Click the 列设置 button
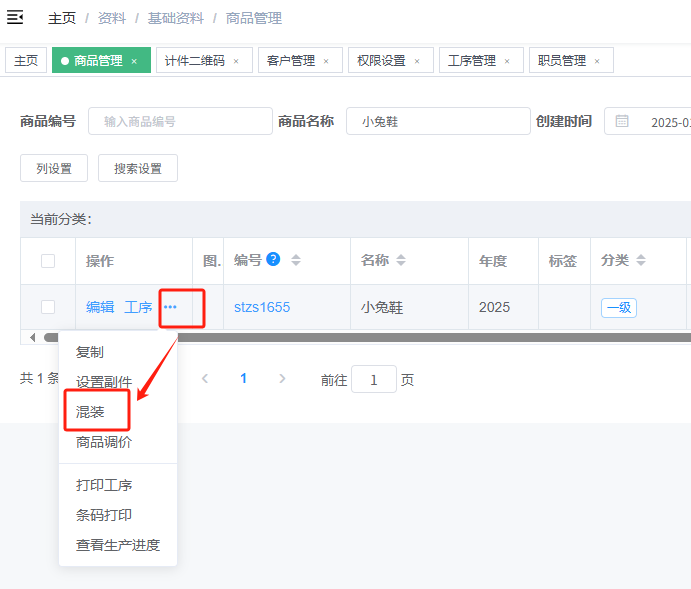 (54, 169)
